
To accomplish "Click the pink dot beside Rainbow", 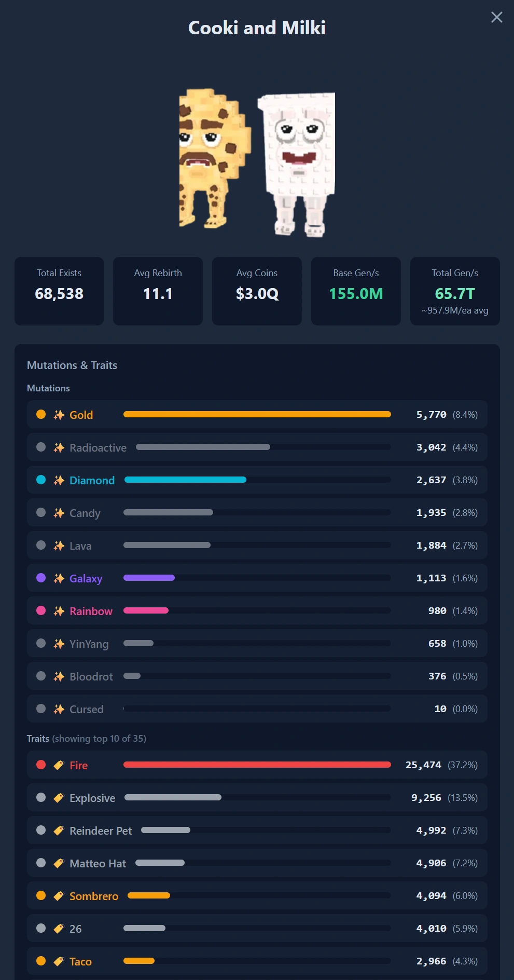I will click(41, 610).
